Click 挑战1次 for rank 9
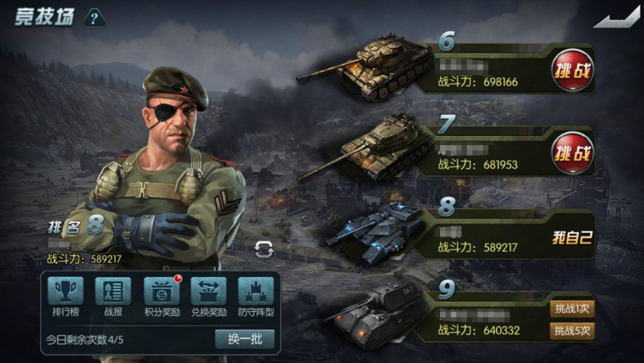 (572, 309)
